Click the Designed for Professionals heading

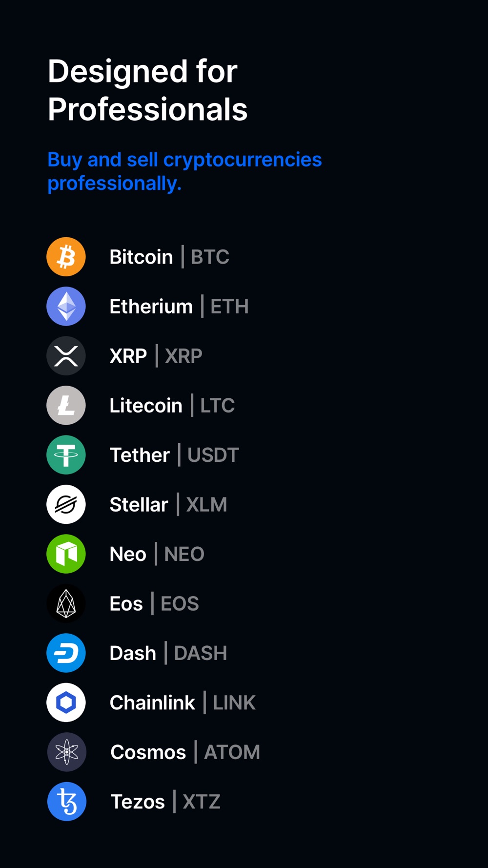147,90
